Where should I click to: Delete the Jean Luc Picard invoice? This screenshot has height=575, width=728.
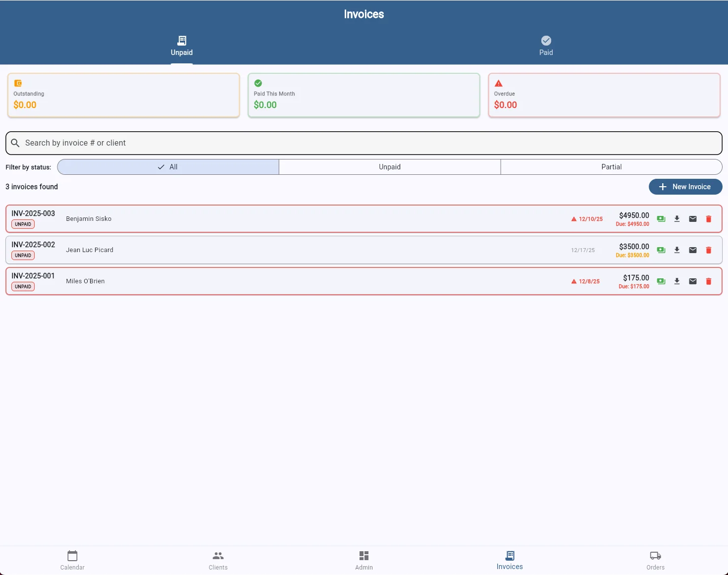(709, 250)
